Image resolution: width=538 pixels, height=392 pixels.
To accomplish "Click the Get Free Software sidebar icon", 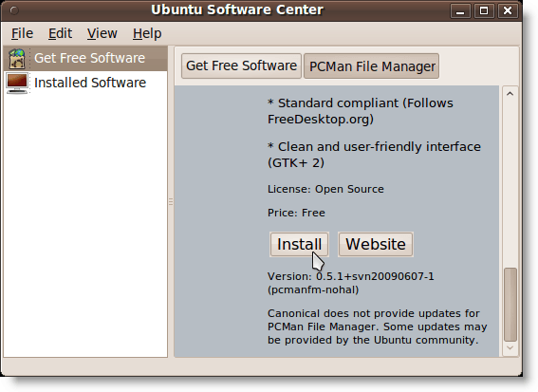I will click(17, 58).
